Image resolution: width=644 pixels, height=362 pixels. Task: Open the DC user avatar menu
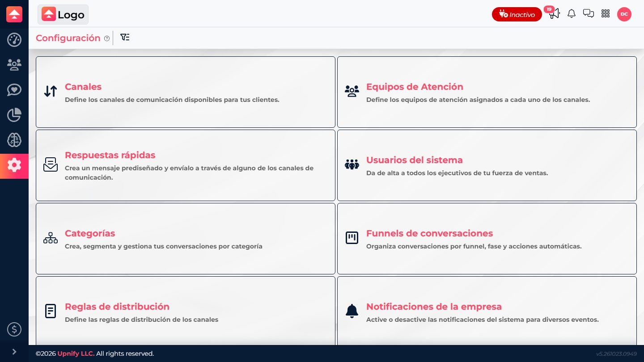point(624,14)
